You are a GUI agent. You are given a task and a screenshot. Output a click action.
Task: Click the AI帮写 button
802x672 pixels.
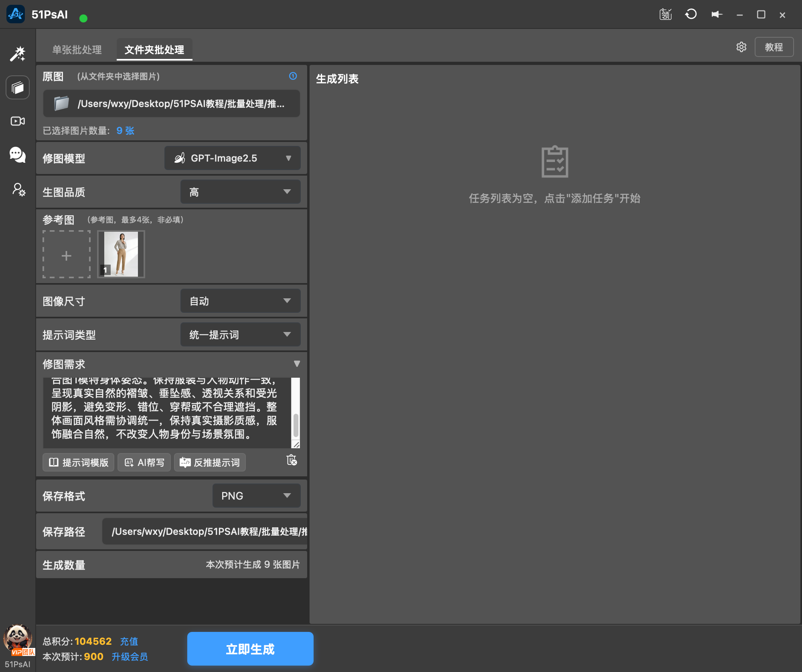144,462
